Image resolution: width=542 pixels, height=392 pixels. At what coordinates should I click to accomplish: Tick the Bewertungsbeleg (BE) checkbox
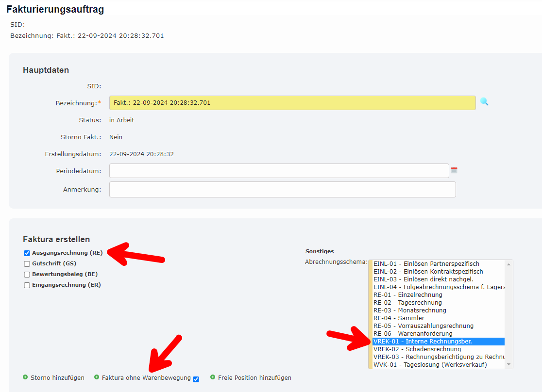click(x=27, y=275)
